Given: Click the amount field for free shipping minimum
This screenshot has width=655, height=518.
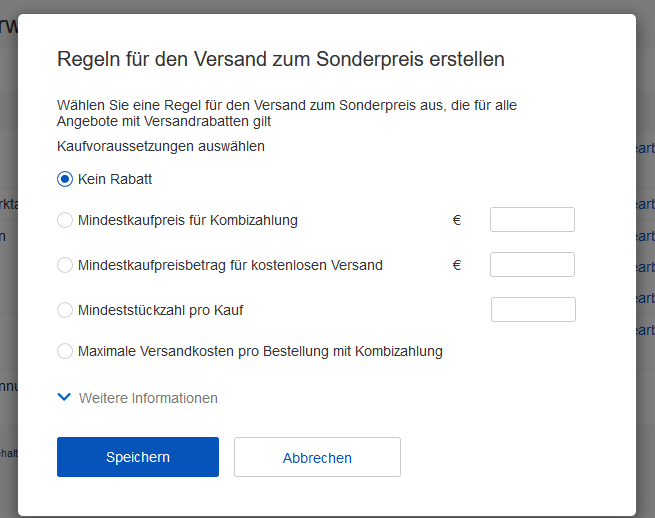Looking at the screenshot, I should click(532, 265).
